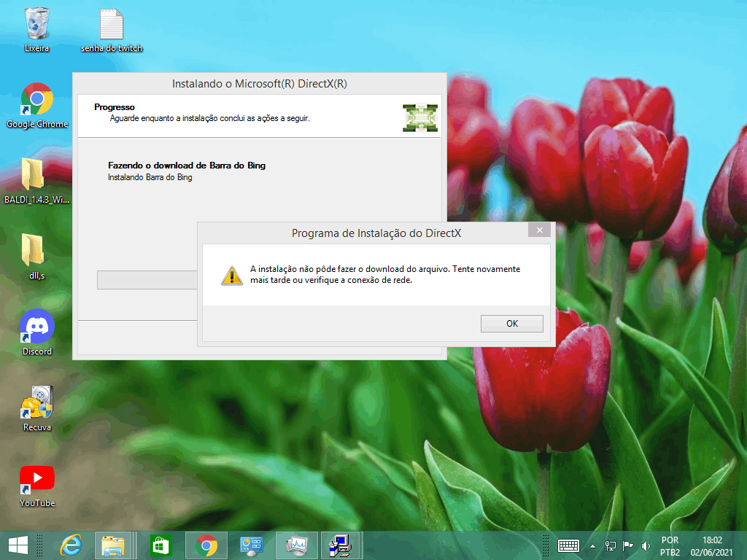Open the Control Panel taskbar icon
Image resolution: width=747 pixels, height=560 pixels.
click(251, 545)
